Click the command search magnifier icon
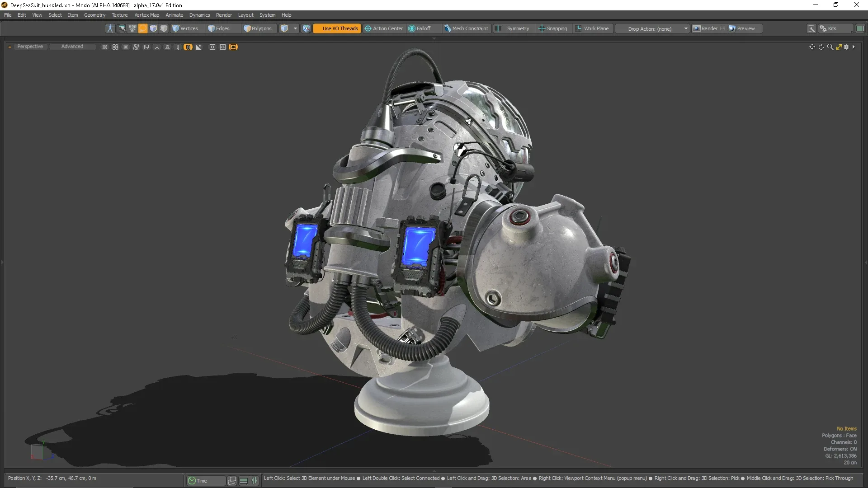Image resolution: width=868 pixels, height=488 pixels. (811, 28)
